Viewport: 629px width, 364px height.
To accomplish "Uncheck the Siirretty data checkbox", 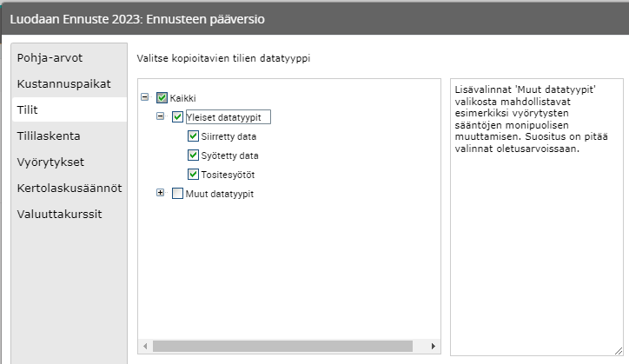I will tap(193, 136).
